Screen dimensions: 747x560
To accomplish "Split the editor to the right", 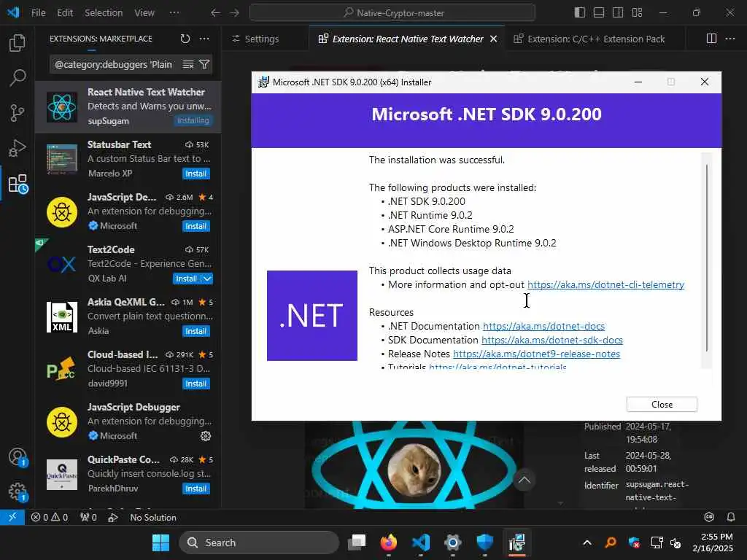I will tap(711, 39).
